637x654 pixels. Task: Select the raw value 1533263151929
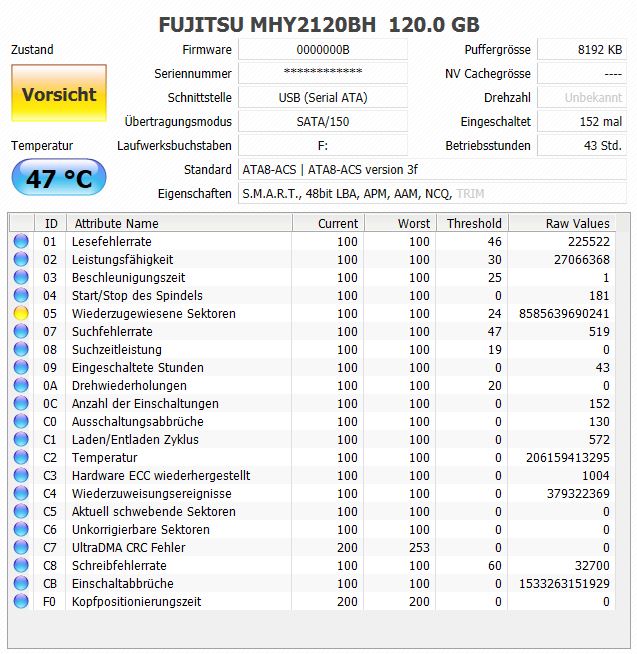point(564,583)
